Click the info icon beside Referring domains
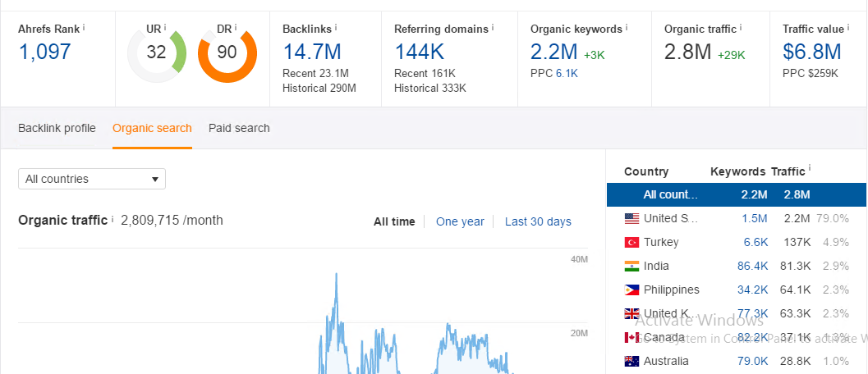 493,27
